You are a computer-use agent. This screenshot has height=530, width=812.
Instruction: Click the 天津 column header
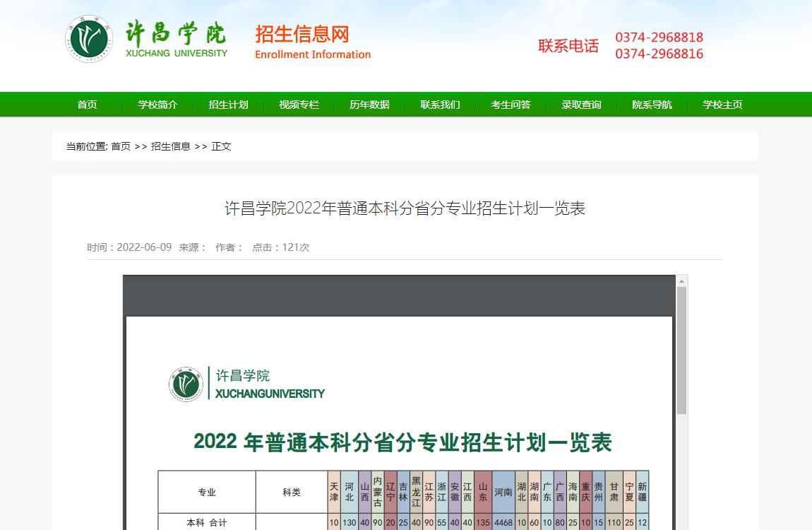[334, 492]
